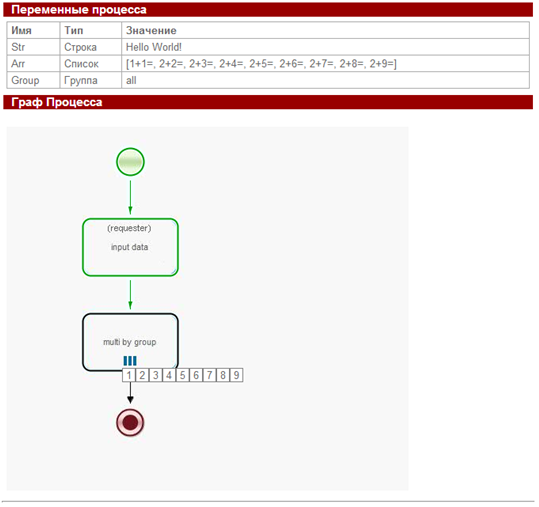Open subprocess instance number 7
Screen dimensions: 539x507
click(x=209, y=375)
